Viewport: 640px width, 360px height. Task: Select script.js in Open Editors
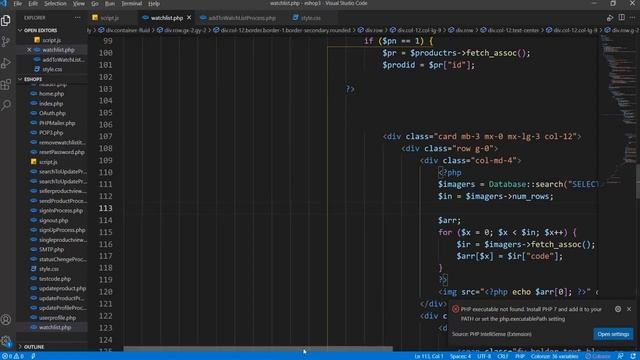51,40
